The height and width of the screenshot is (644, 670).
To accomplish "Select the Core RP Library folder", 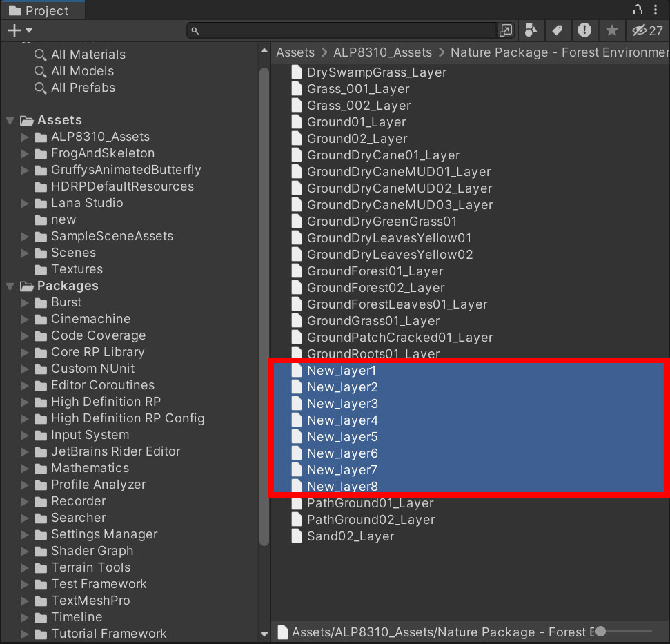I will 89,353.
